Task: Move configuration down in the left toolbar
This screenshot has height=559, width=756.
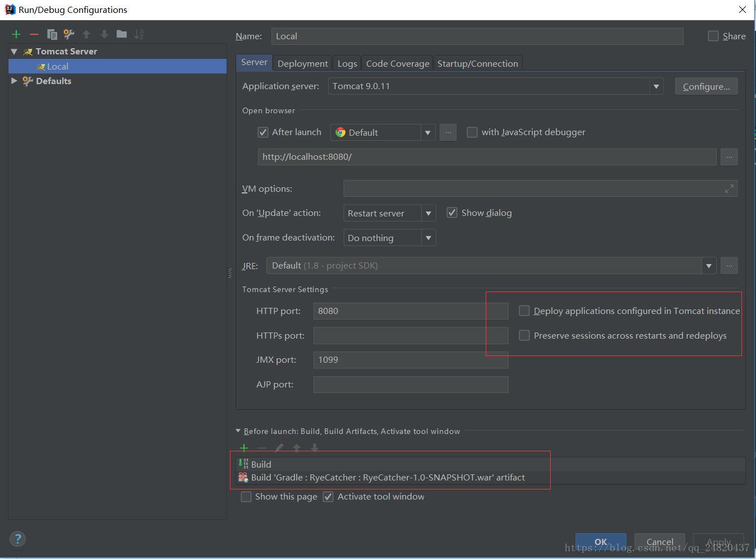Action: tap(104, 34)
